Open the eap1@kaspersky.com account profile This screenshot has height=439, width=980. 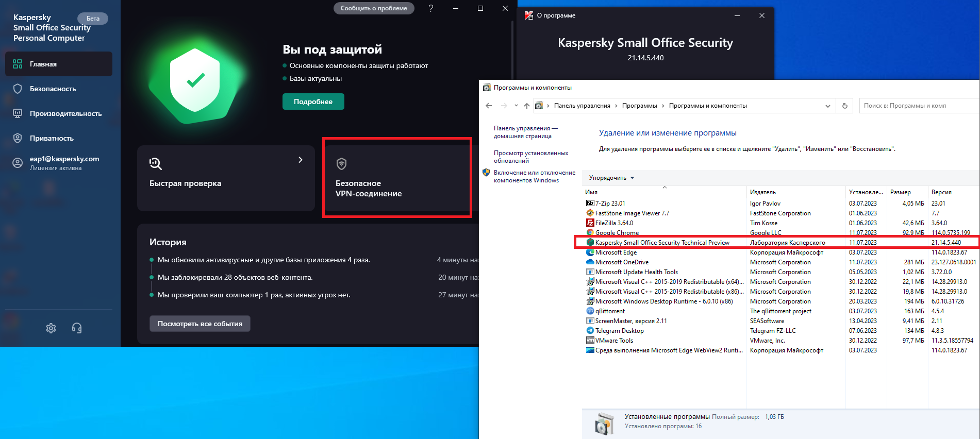(59, 163)
